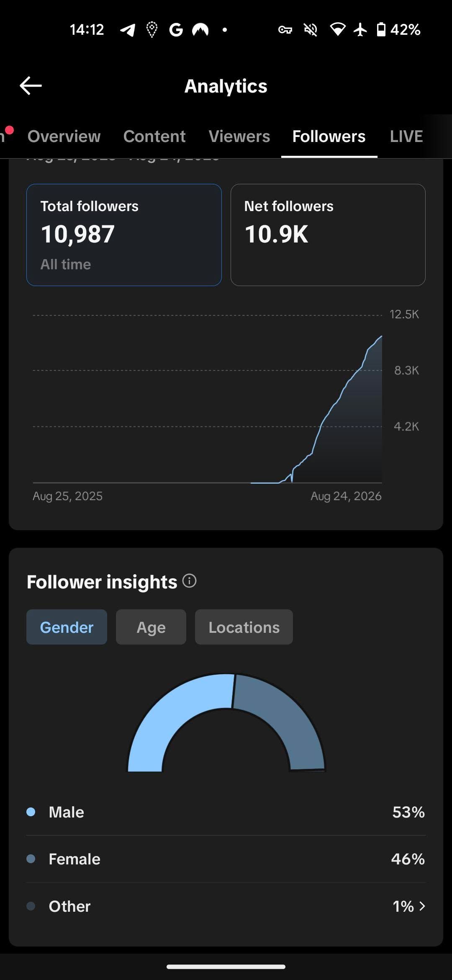Switch to the Content tab
This screenshot has width=452, height=980.
[154, 136]
